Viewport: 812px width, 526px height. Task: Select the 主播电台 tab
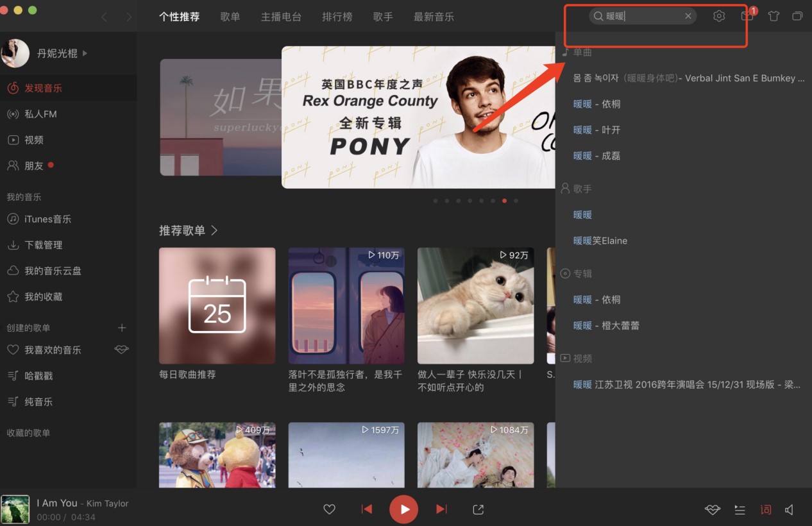(x=281, y=17)
